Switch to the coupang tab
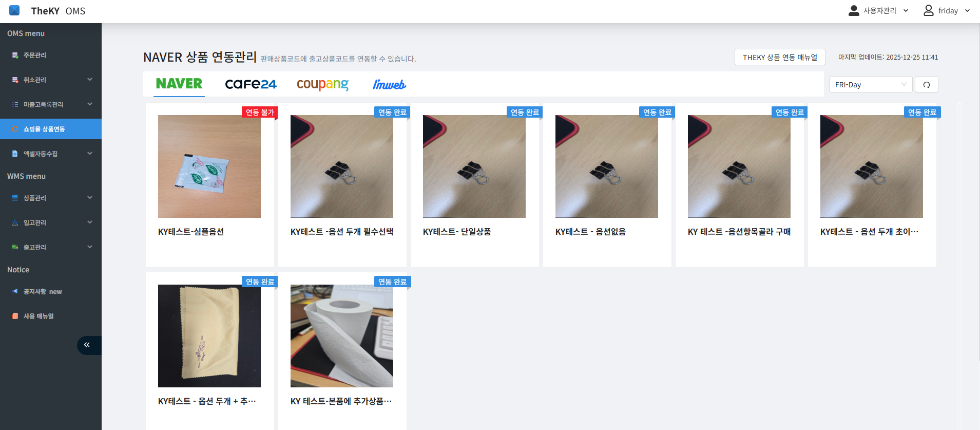The height and width of the screenshot is (430, 980). 322,84
